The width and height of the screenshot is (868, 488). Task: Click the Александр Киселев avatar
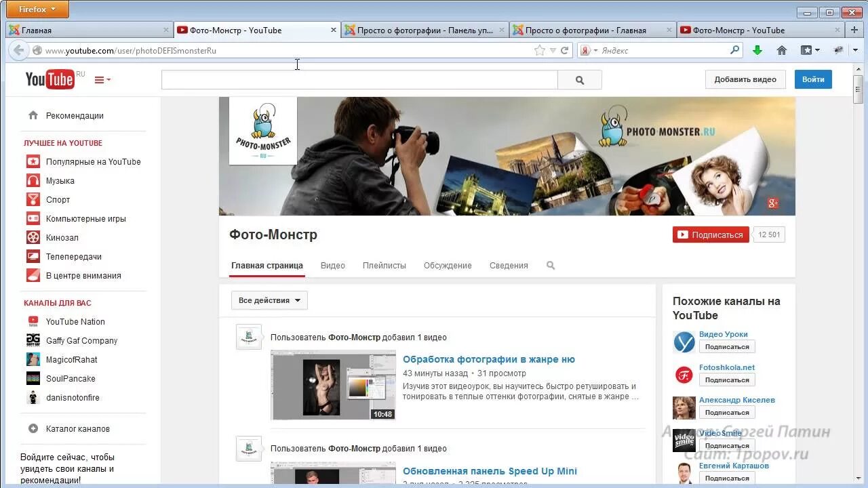pyautogui.click(x=684, y=408)
